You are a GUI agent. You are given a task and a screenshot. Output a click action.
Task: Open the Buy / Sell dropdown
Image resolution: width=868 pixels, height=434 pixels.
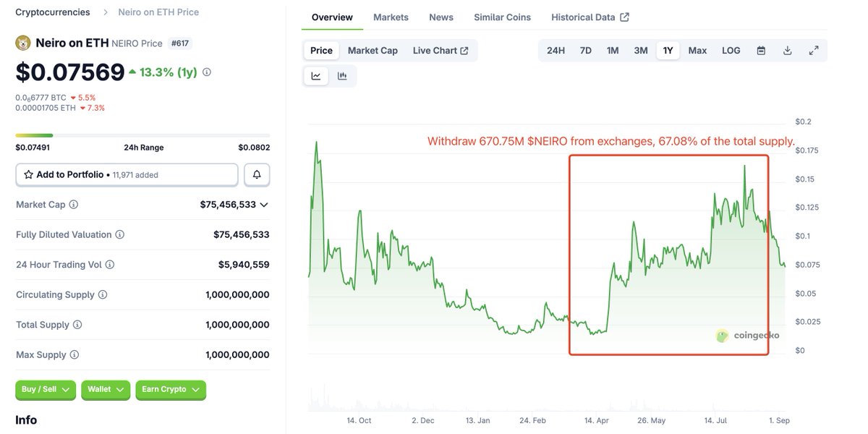[x=46, y=390]
